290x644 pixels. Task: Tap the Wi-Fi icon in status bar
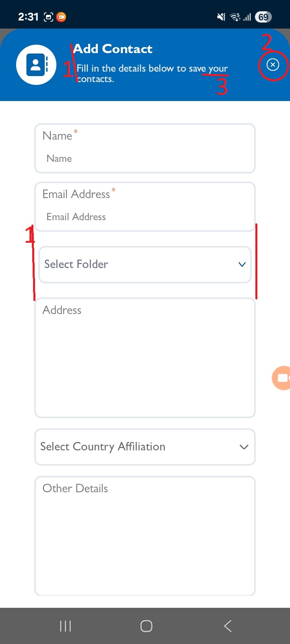235,17
